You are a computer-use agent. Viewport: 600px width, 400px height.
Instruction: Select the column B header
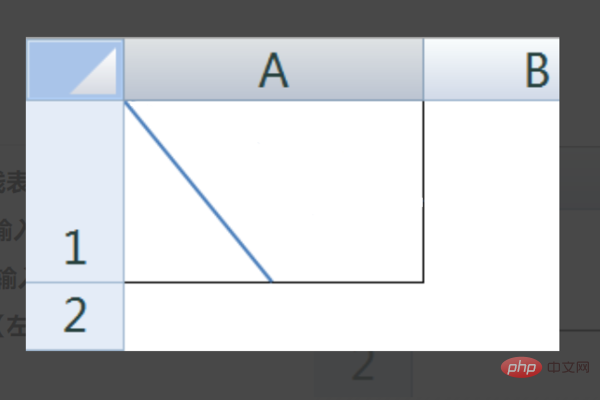[491, 69]
